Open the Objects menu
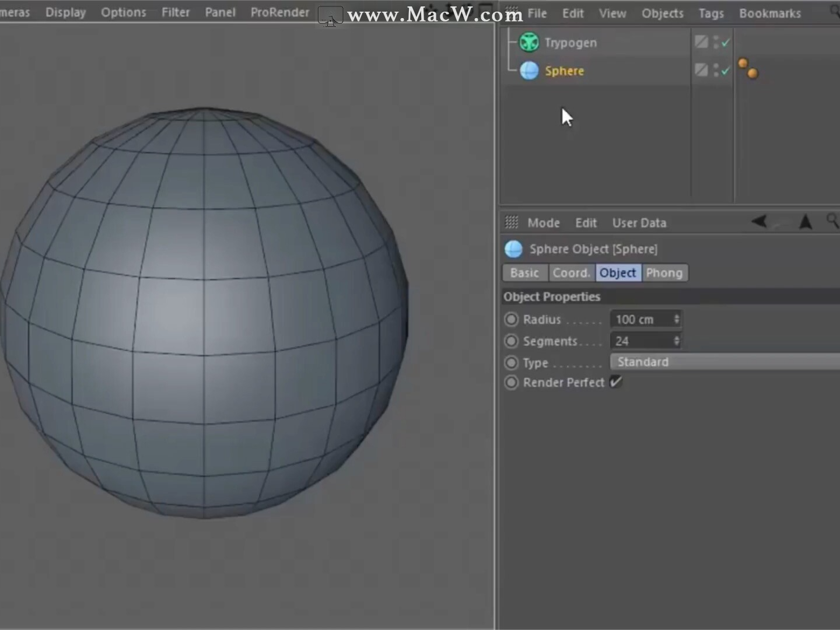This screenshot has width=840, height=630. pos(662,13)
